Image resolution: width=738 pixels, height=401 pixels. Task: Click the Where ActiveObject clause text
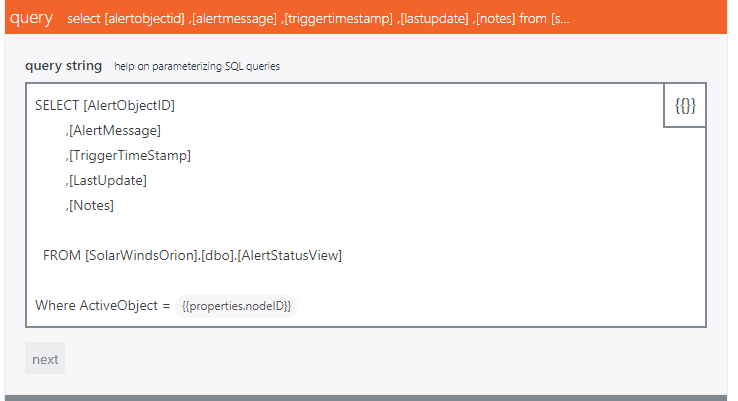click(x=102, y=305)
